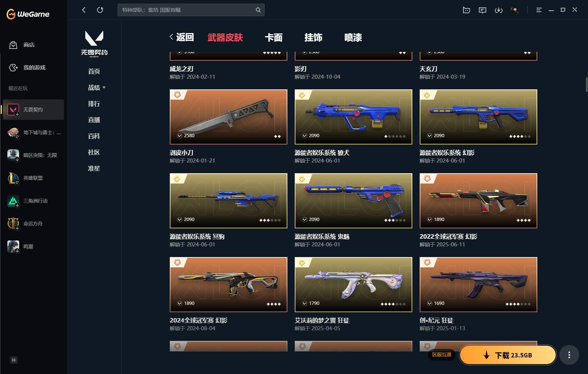Open the hamburger main menu

point(539,10)
